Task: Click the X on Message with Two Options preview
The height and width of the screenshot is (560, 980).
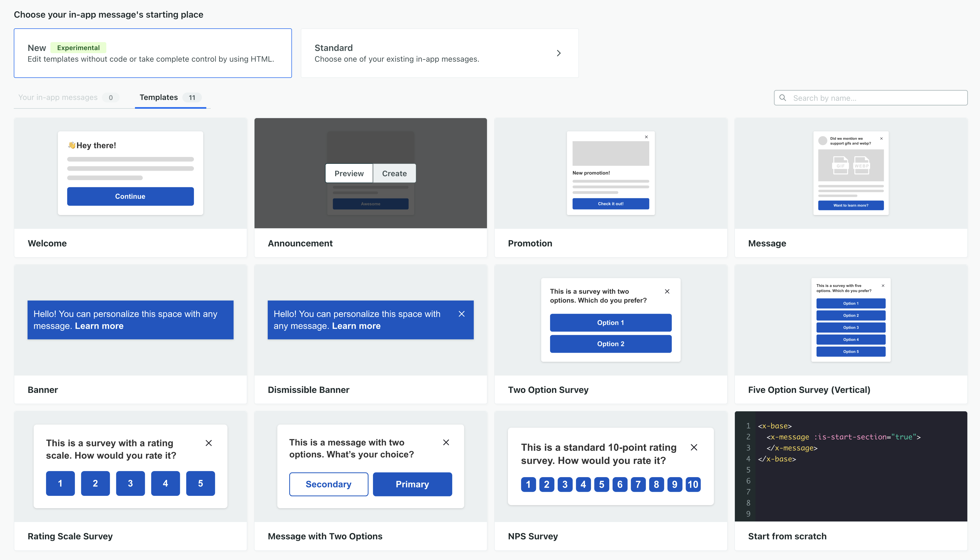Action: (446, 442)
